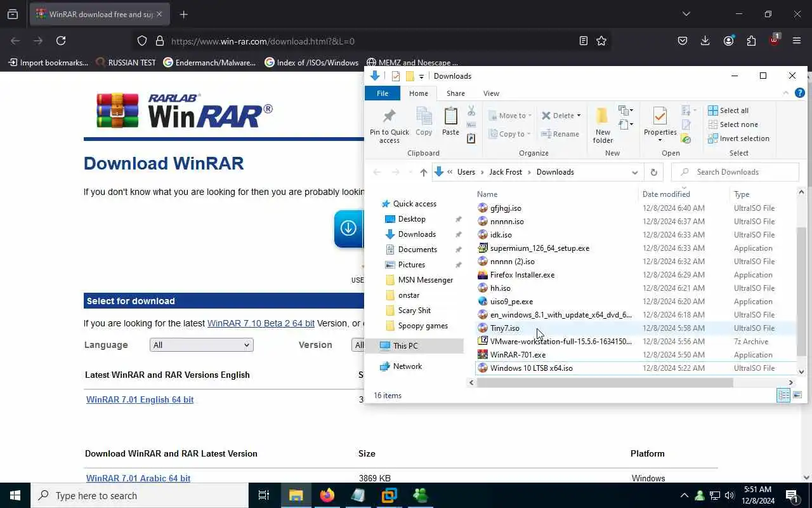Viewport: 812px width, 508px height.
Task: Click the Windows taskbar search box
Action: 140,495
